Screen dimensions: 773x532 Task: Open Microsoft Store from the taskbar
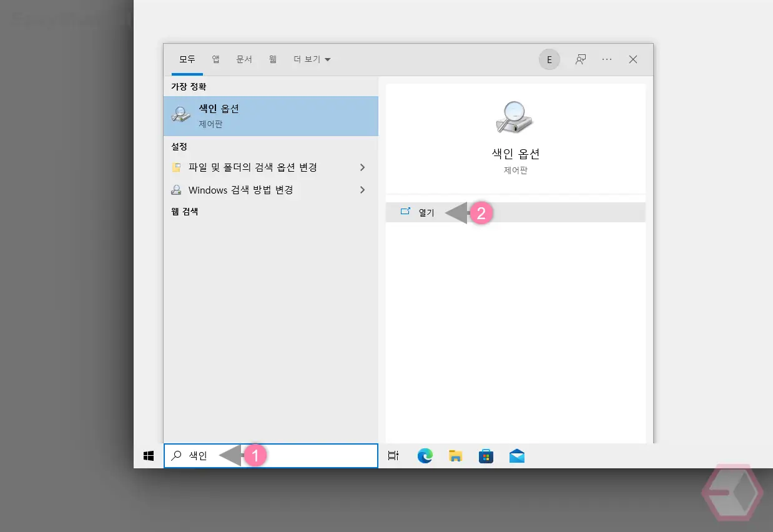[x=486, y=456]
